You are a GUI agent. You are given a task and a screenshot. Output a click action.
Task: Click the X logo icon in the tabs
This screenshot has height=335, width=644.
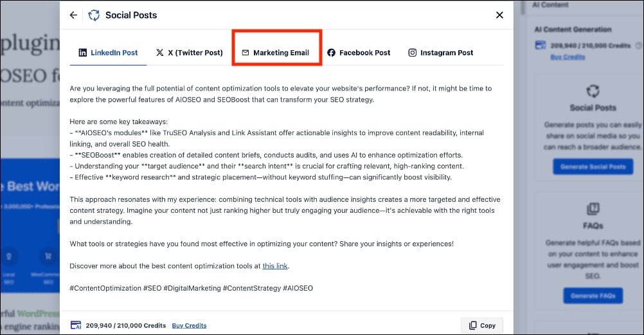coord(160,53)
